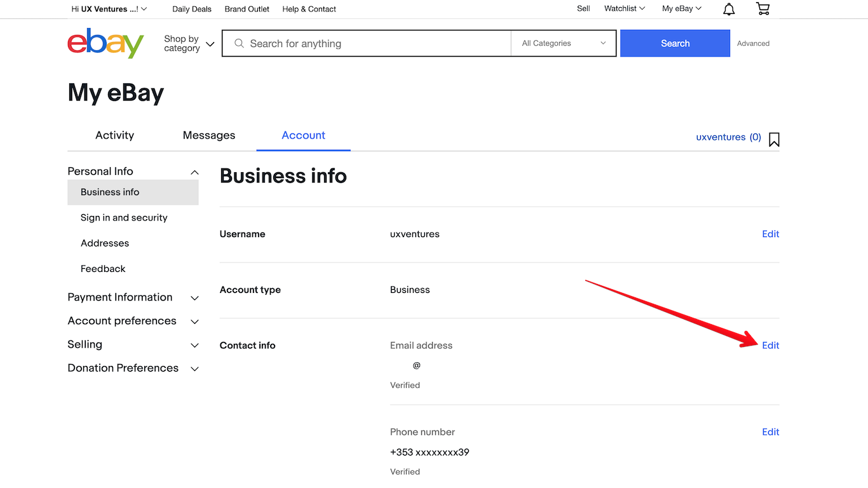Open the My eBay dropdown
This screenshot has height=488, width=868.
[682, 8]
